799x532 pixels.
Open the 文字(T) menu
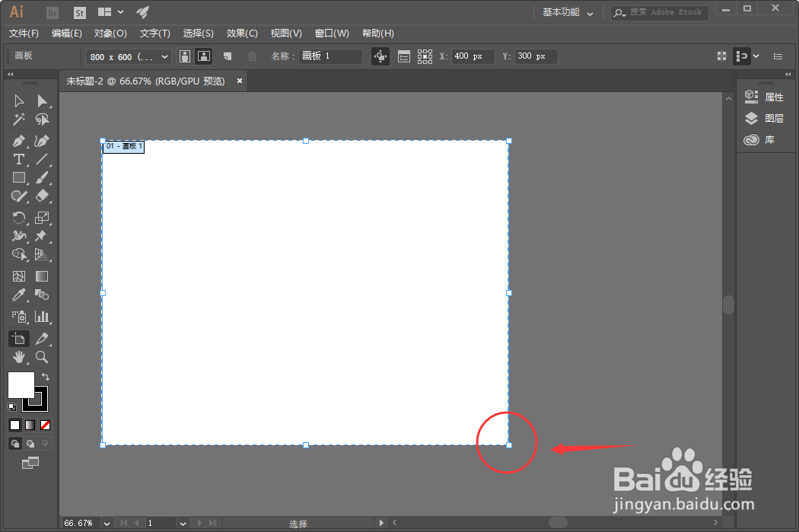[x=155, y=33]
